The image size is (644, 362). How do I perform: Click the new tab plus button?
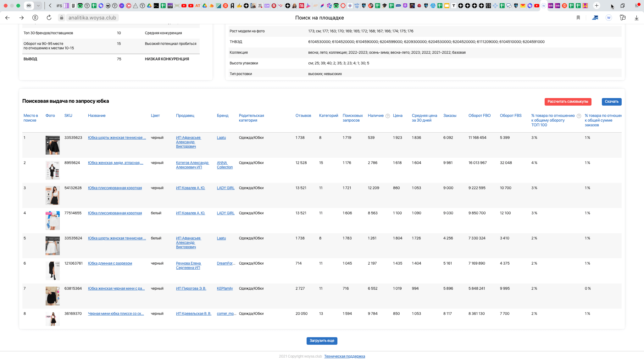597,5
